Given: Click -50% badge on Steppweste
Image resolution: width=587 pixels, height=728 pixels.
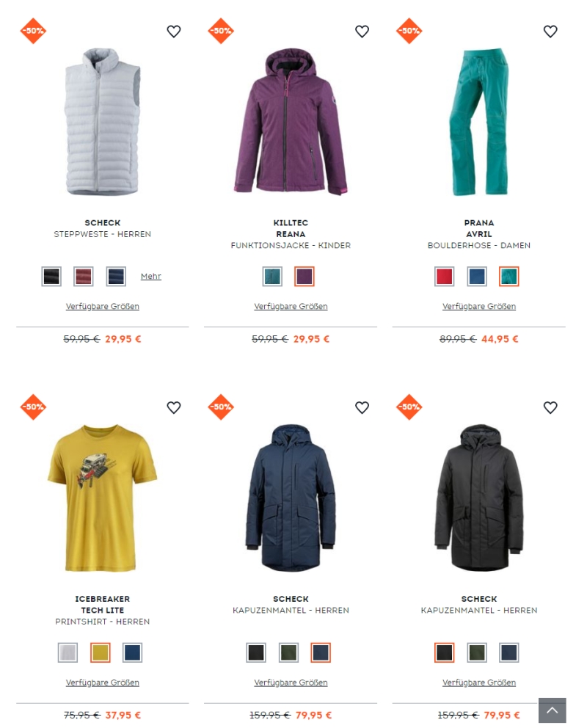Looking at the screenshot, I should click(x=33, y=31).
